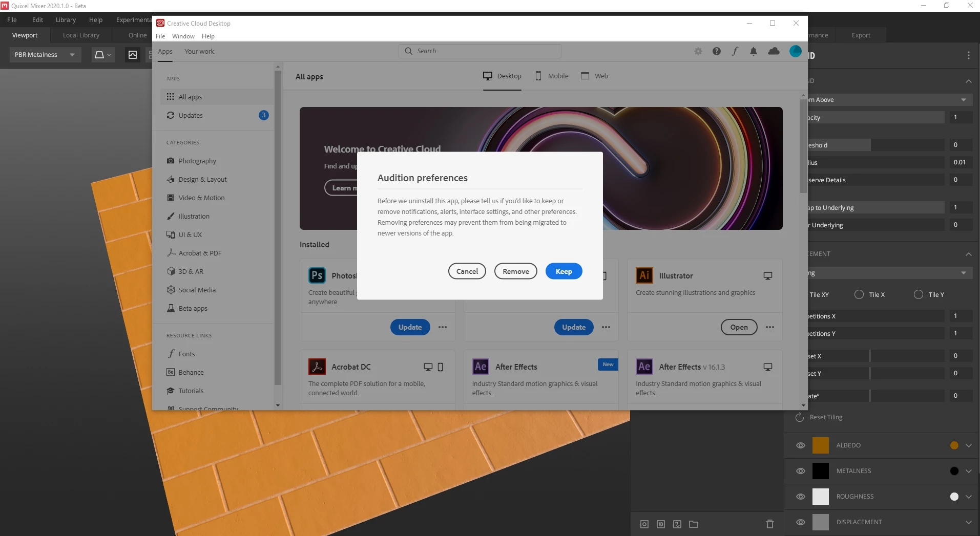
Task: Open Illustrator with the Open button
Action: point(739,327)
